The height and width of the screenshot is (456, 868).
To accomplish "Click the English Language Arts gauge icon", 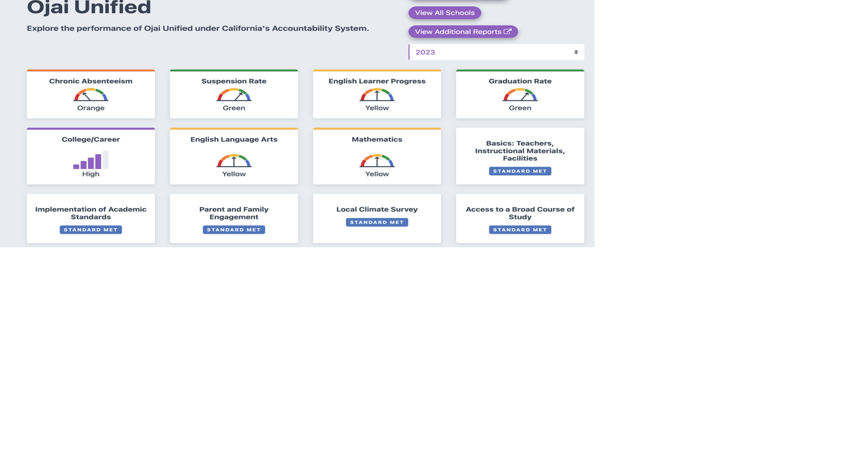I will [x=234, y=161].
